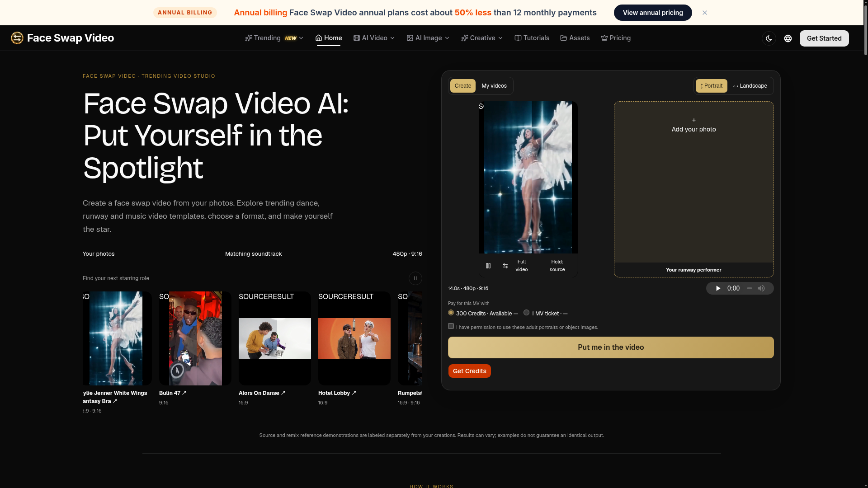Pause the starring role carousel
Screen dimensions: 868x488
coord(415,278)
